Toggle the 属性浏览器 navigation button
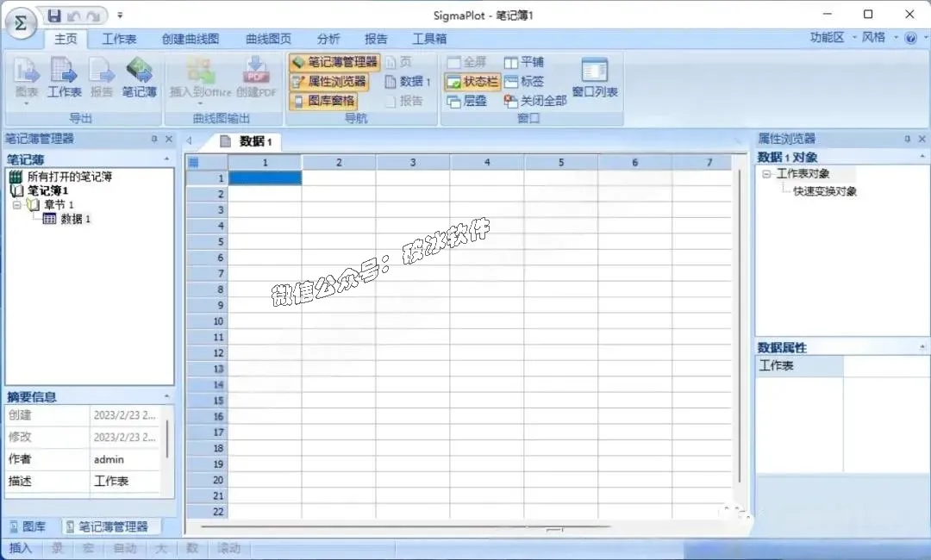 pos(329,81)
